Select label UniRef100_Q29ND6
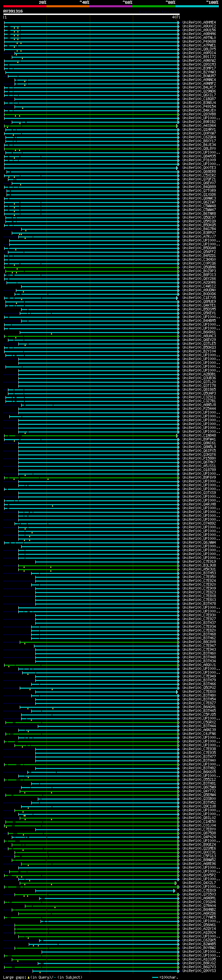 click(199, 91)
